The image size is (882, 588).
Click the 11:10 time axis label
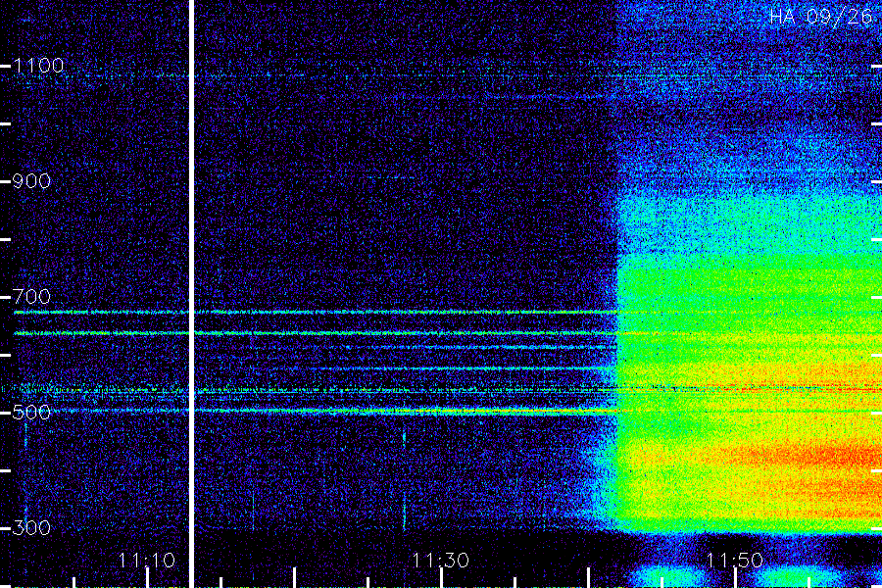[x=146, y=561]
